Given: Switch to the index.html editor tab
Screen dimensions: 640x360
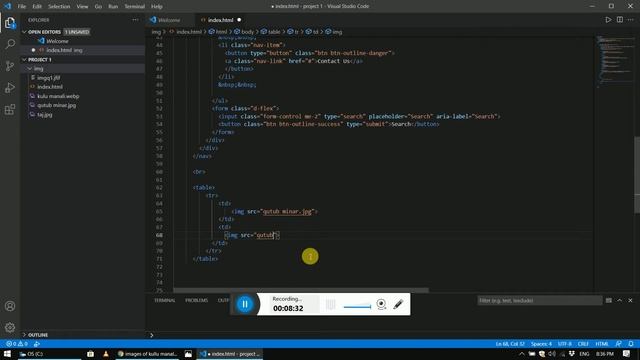Looking at the screenshot, I should coord(220,20).
